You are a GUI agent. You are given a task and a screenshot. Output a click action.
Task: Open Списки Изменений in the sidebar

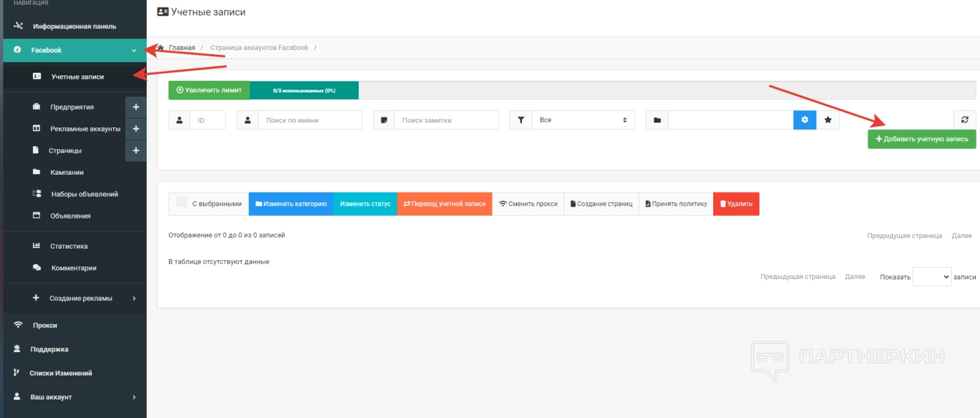pos(60,373)
